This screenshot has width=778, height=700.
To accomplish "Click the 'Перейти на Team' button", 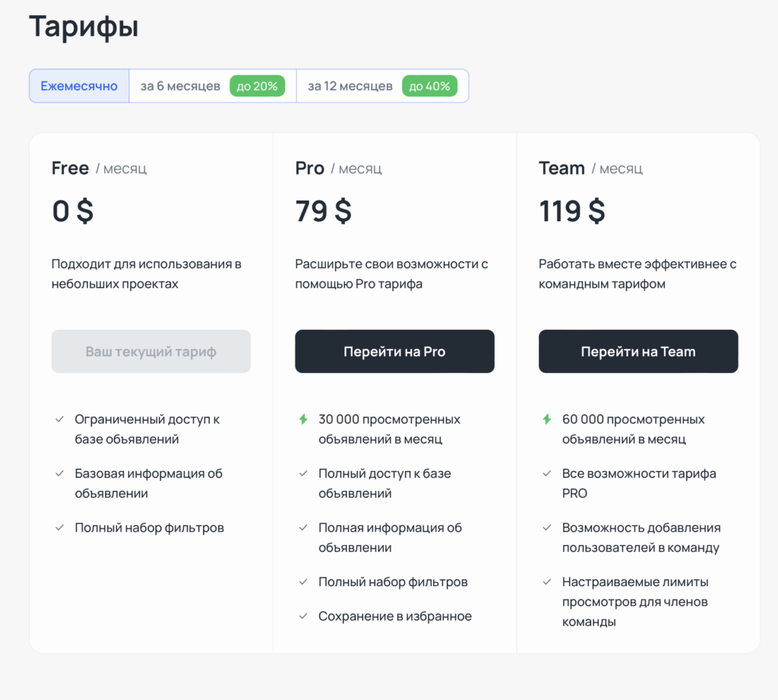I will (638, 351).
